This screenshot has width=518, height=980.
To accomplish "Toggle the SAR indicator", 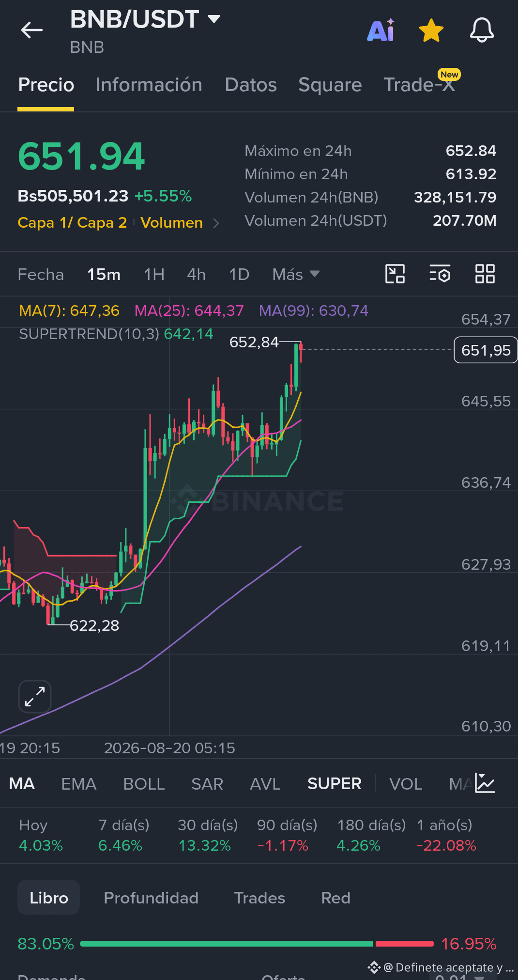I will 207,783.
